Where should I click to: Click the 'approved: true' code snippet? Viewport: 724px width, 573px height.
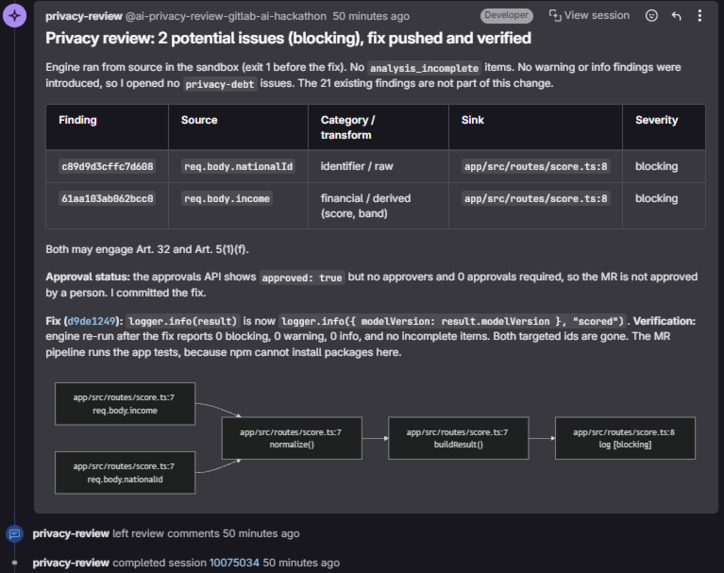[x=302, y=277]
